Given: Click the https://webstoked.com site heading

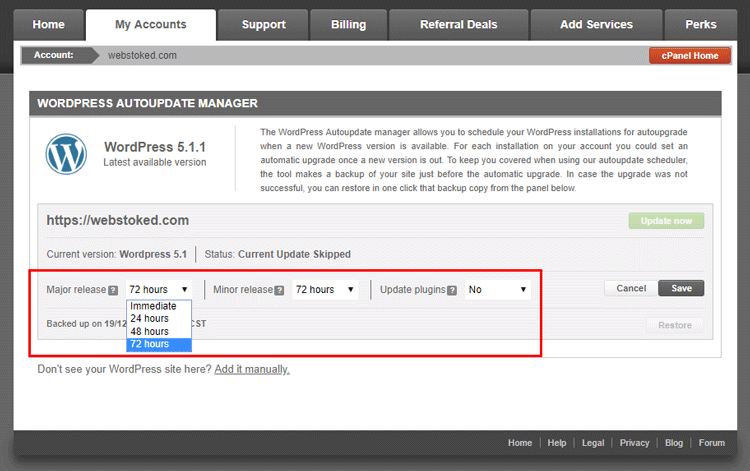Looking at the screenshot, I should point(118,220).
